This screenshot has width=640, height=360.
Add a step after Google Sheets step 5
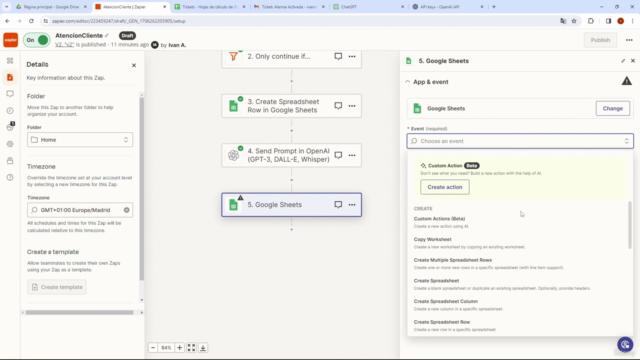[x=291, y=229]
